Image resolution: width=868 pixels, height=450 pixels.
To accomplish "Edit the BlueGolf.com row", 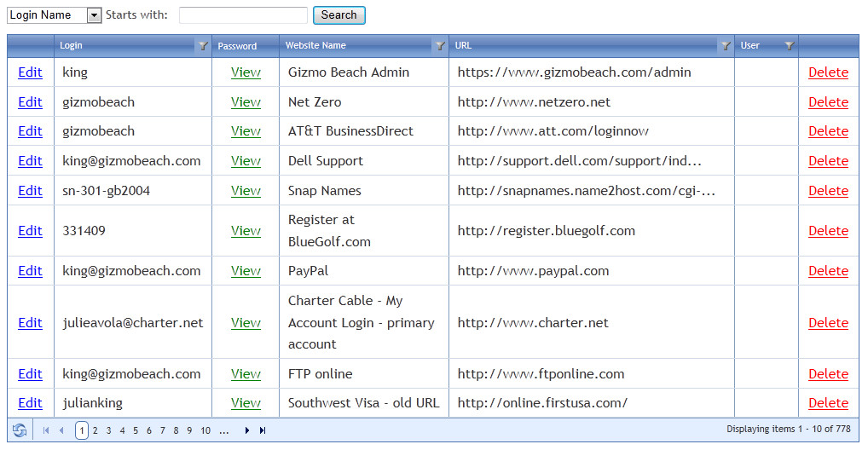I will click(30, 231).
